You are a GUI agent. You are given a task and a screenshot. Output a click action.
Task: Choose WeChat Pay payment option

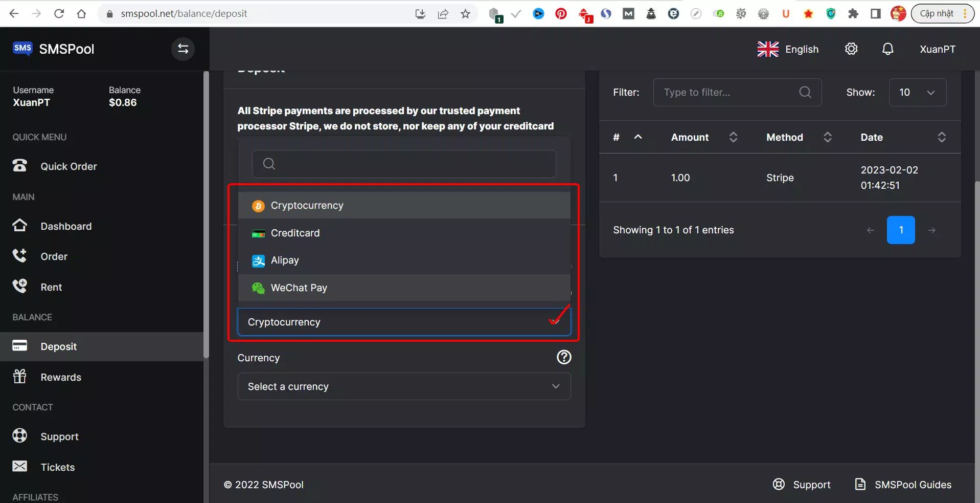[404, 288]
